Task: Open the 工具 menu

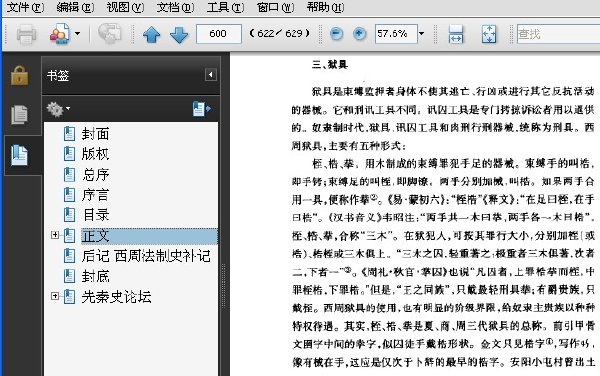Action: tap(225, 7)
